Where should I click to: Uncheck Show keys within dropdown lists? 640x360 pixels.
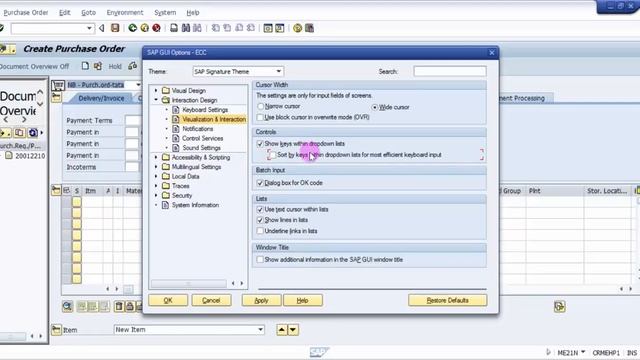coord(260,144)
